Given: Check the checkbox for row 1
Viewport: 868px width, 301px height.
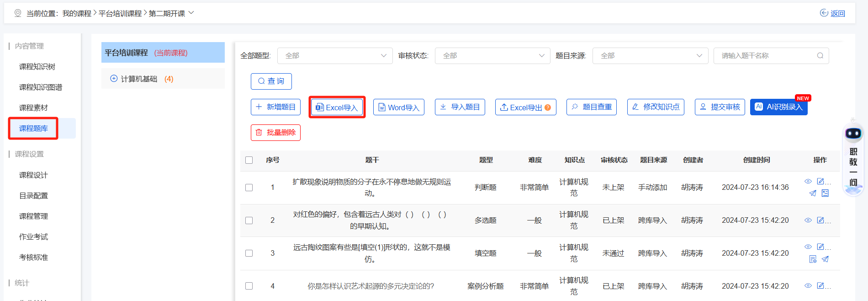Looking at the screenshot, I should click(249, 188).
